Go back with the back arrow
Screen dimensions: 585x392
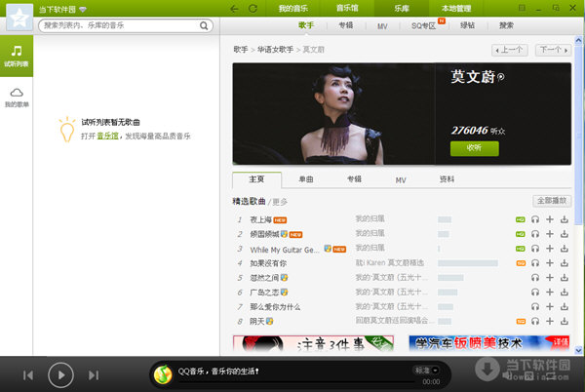pos(234,9)
